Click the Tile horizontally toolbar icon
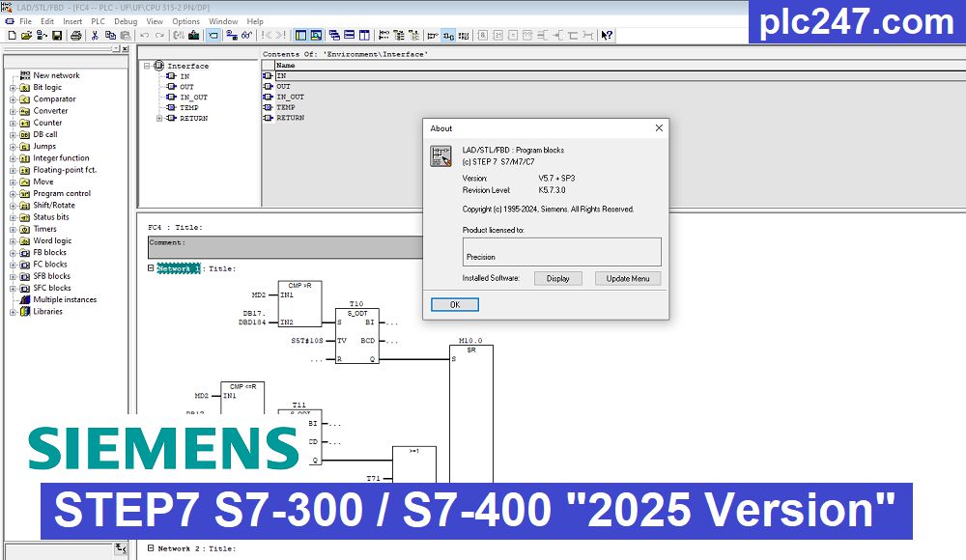The height and width of the screenshot is (560, 966). [x=350, y=36]
